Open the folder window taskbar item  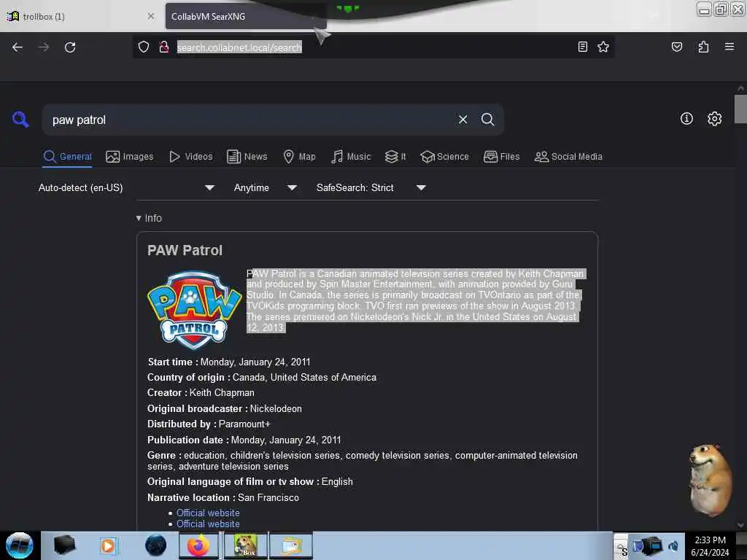click(291, 545)
